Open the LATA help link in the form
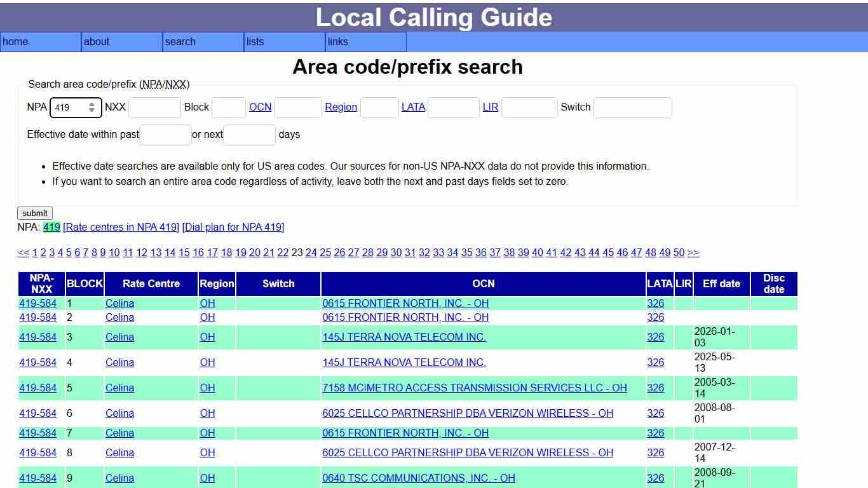Screen dimensions: 868x488 tap(414, 107)
